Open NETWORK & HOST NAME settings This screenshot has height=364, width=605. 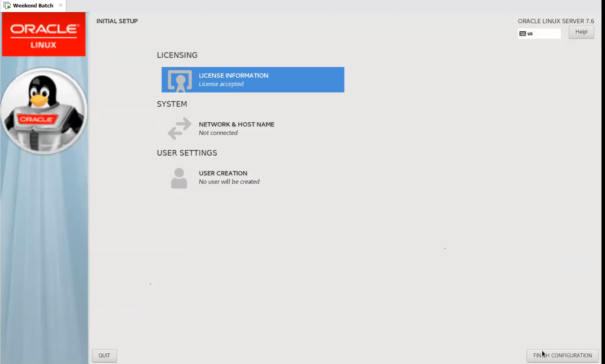(253, 128)
